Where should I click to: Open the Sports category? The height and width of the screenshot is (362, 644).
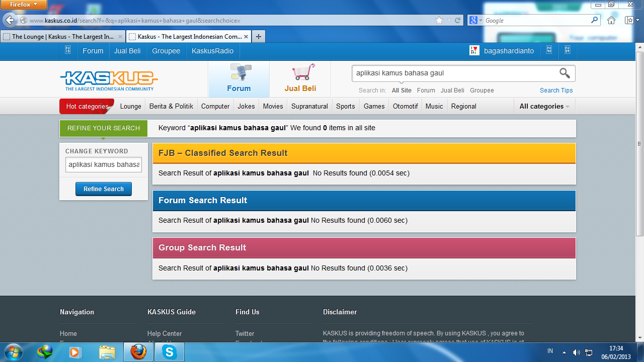click(346, 106)
